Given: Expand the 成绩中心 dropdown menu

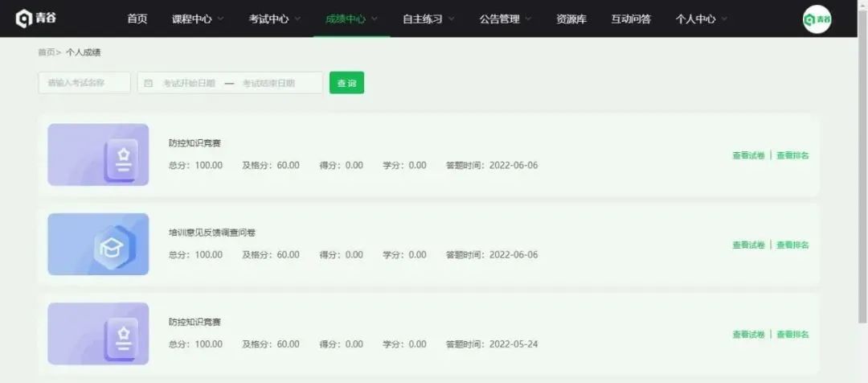Looking at the screenshot, I should (351, 19).
